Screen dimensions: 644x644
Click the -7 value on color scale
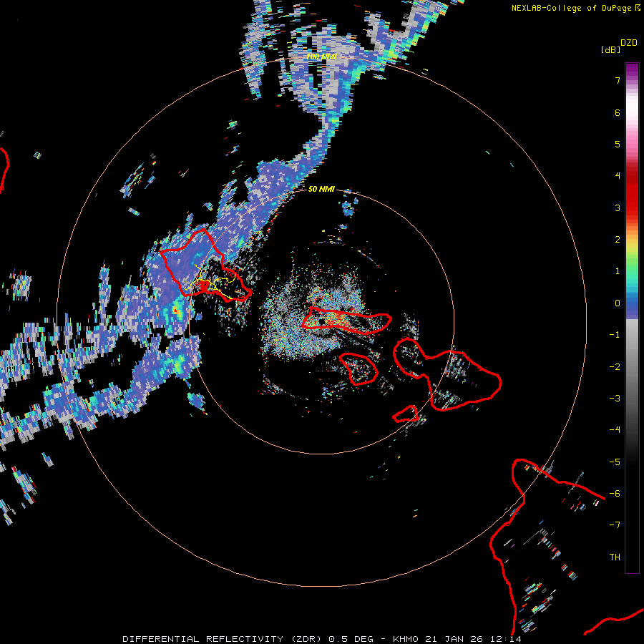click(615, 525)
